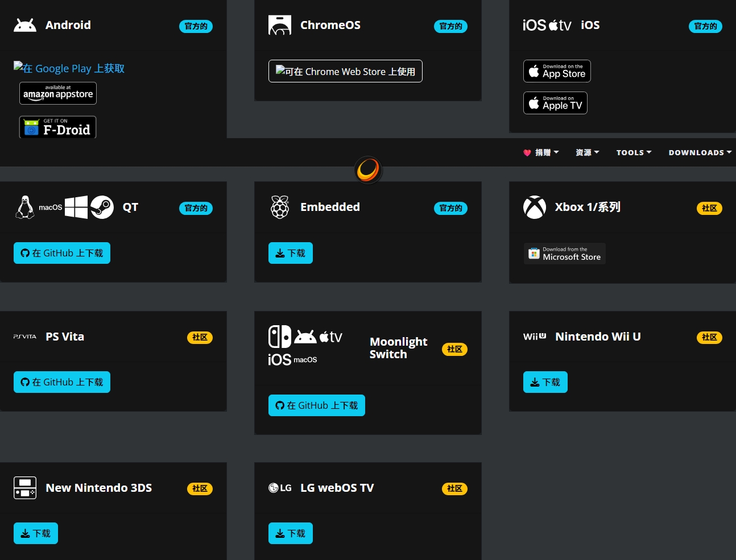Click the Raspberry Pi Embedded icon
736x560 pixels.
point(279,208)
